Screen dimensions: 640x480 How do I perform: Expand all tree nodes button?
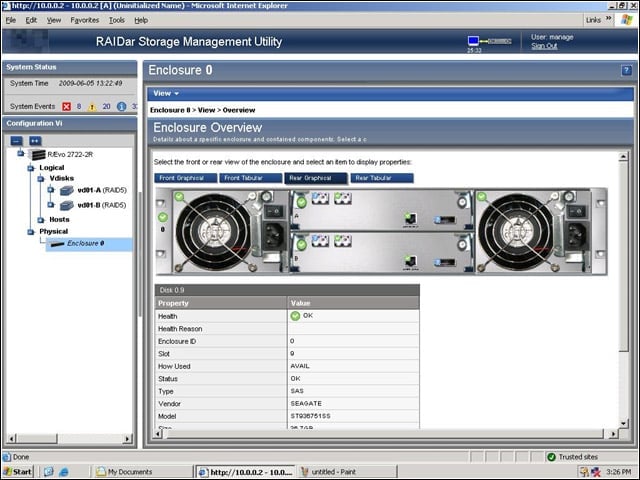(35, 141)
